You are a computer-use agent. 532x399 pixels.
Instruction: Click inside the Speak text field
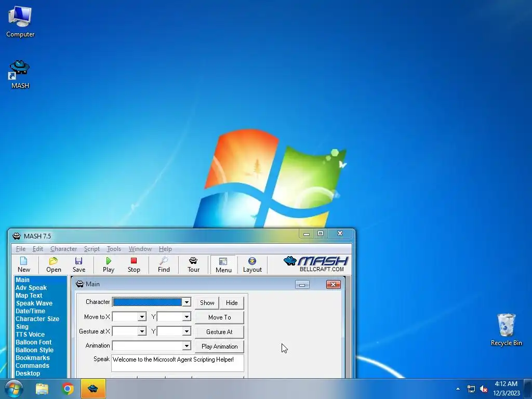pos(178,363)
